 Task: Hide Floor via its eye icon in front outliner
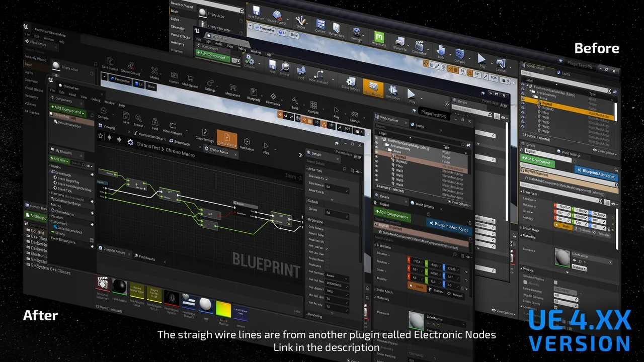tap(376, 165)
